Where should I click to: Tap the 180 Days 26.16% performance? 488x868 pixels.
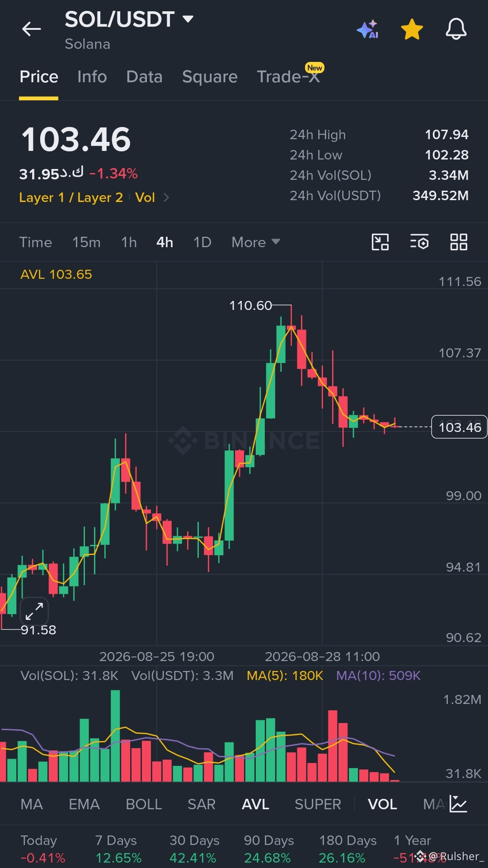click(x=347, y=849)
